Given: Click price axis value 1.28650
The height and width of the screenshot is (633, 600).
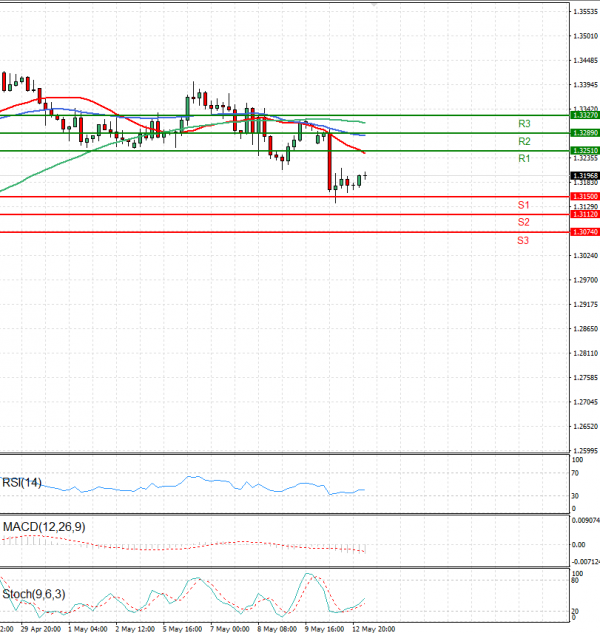Looking at the screenshot, I should tap(586, 329).
